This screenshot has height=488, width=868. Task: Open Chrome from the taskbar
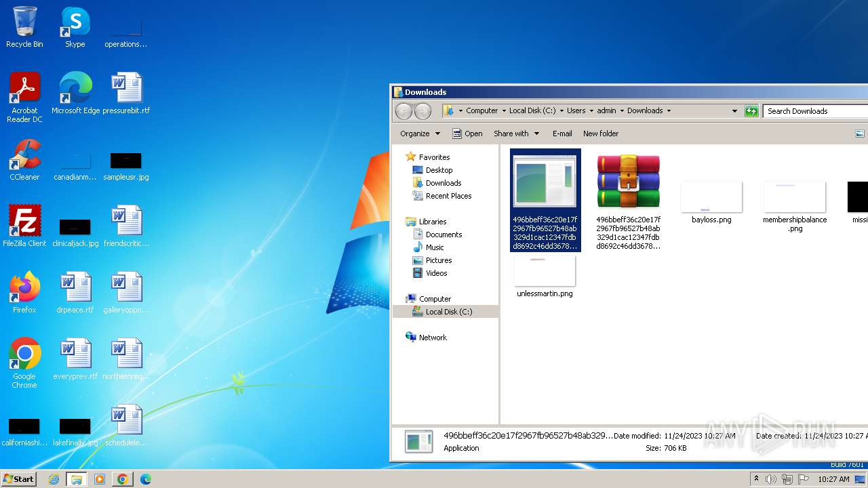coord(122,479)
